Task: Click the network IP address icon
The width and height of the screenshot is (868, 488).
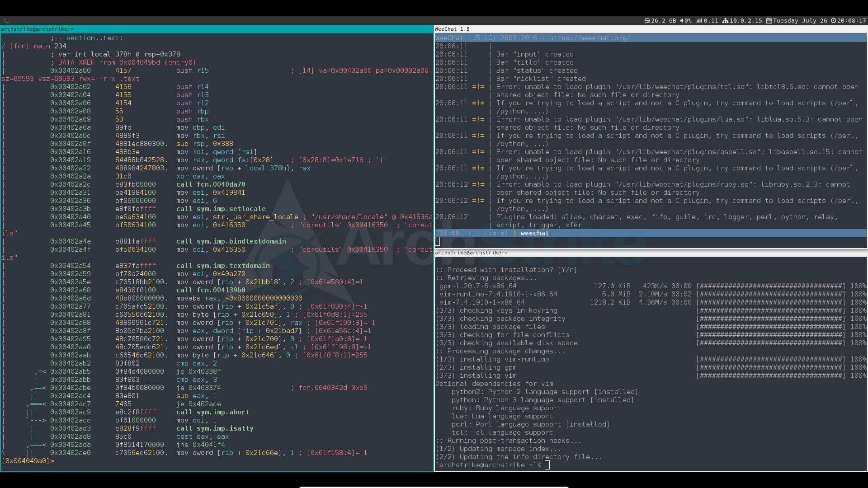Action: point(725,21)
